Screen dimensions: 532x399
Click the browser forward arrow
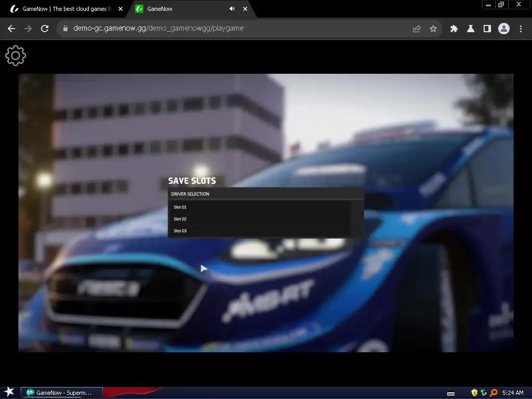[28, 29]
